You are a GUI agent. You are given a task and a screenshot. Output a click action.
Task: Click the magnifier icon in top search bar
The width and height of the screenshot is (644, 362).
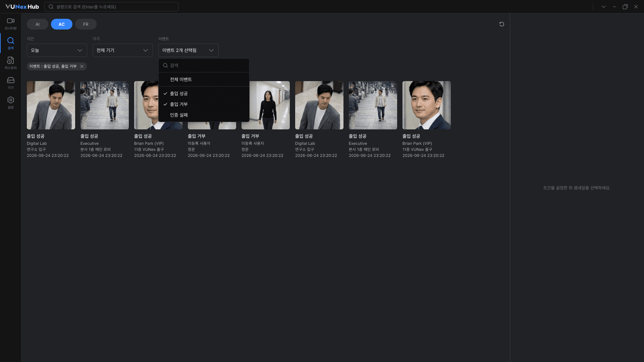coord(51,7)
